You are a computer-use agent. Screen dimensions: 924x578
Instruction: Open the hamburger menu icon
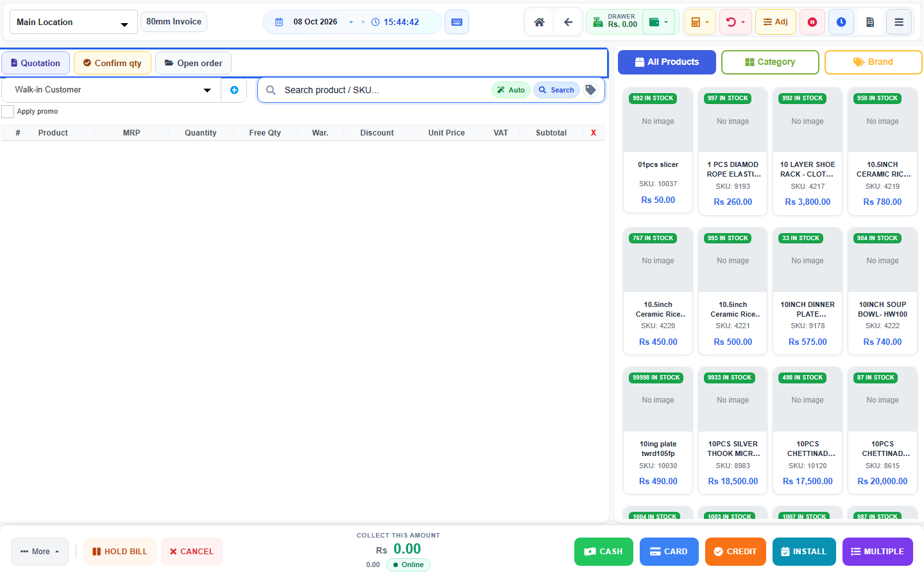(899, 22)
